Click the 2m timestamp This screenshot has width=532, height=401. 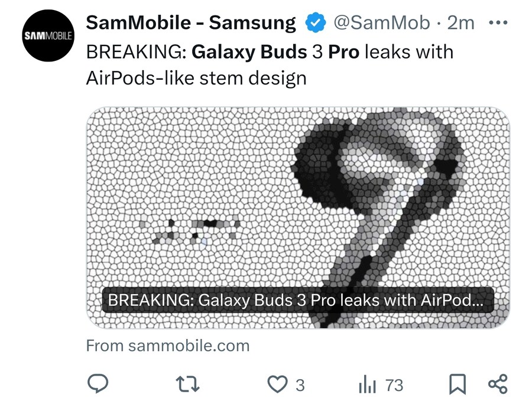point(461,23)
